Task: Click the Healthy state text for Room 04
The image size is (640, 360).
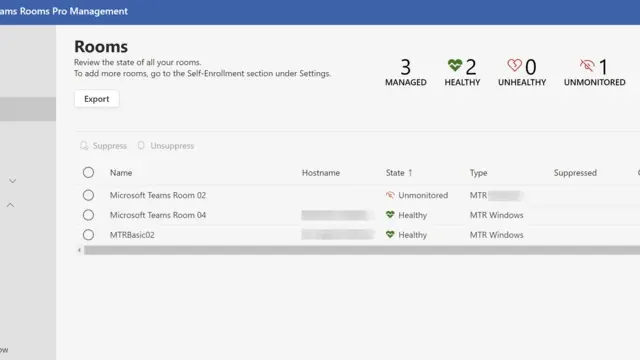Action: click(413, 215)
